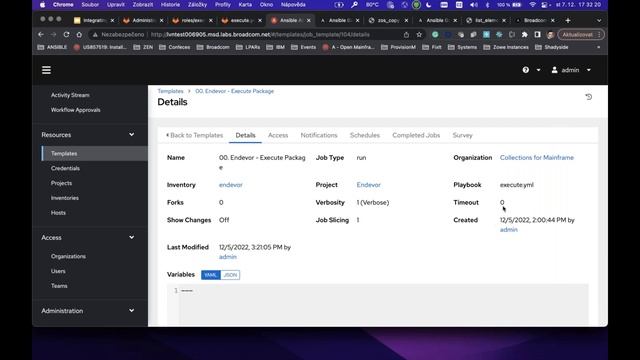Collapse the Access section
Screen dimensions: 640x360
(131, 238)
